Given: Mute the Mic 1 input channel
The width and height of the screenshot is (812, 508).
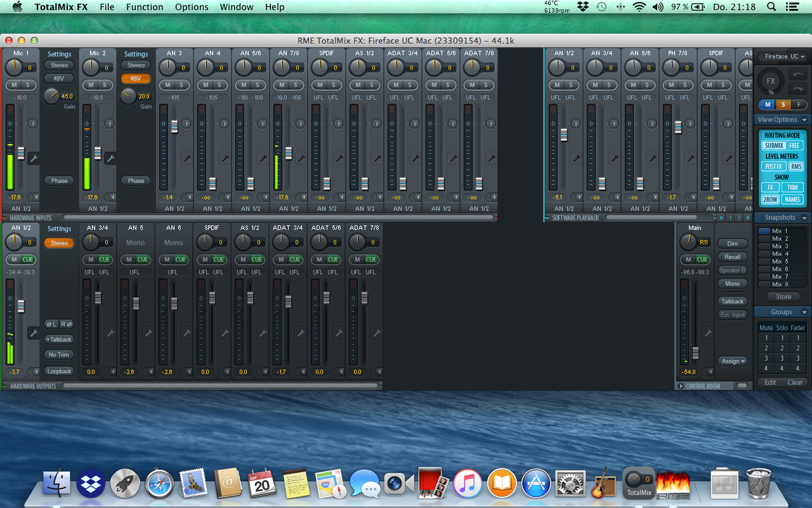Looking at the screenshot, I should point(14,85).
